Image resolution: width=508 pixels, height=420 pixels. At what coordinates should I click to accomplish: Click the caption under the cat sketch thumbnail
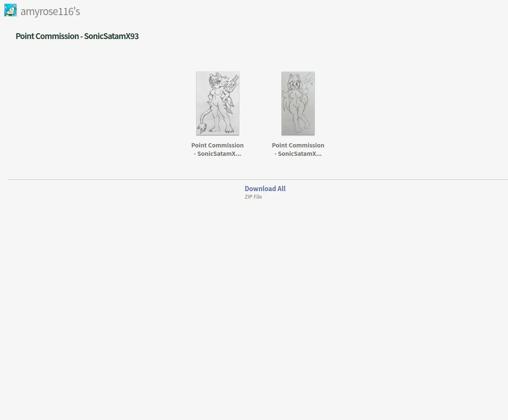coord(217,149)
